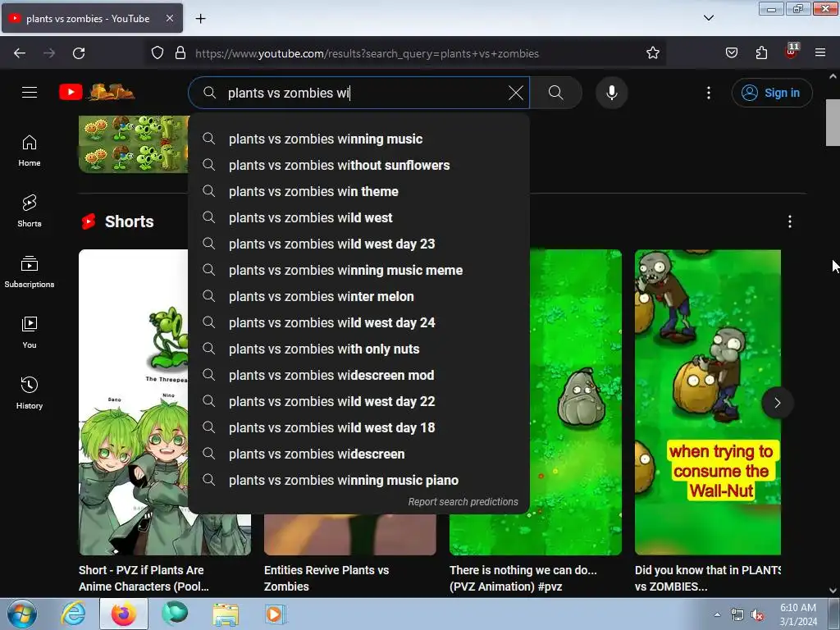Open the Pocket save icon

click(731, 53)
